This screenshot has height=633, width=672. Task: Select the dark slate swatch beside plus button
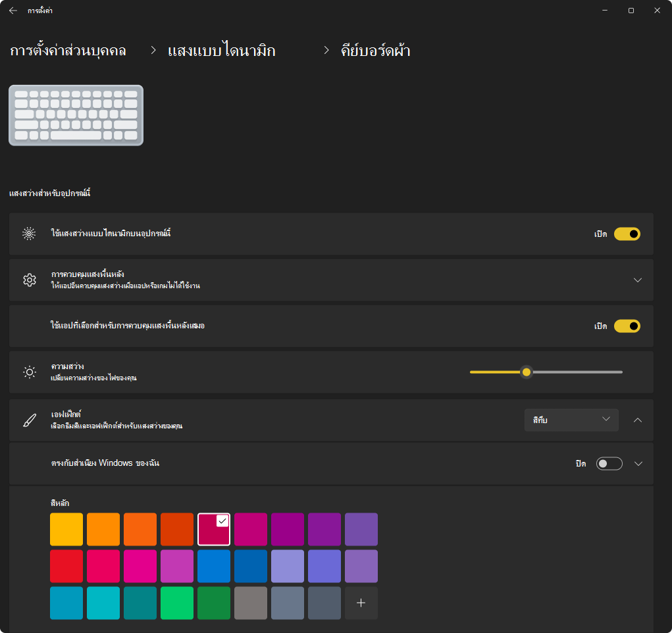point(324,603)
